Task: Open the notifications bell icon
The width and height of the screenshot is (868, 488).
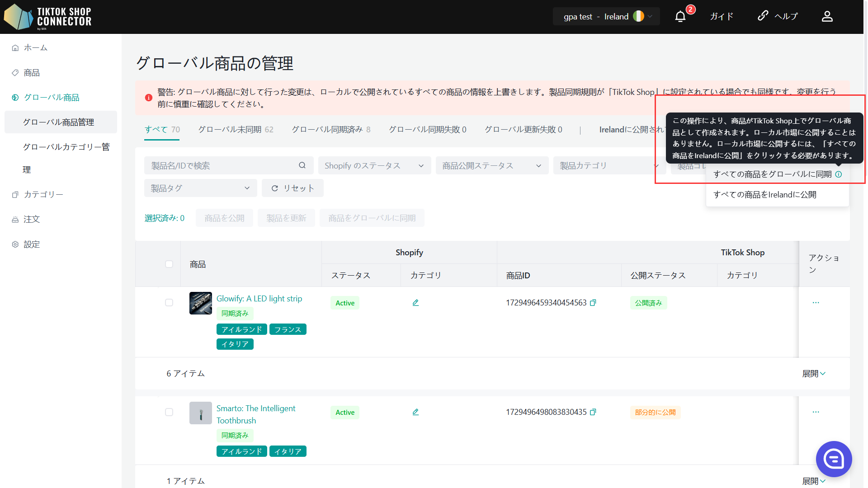Action: pos(680,17)
